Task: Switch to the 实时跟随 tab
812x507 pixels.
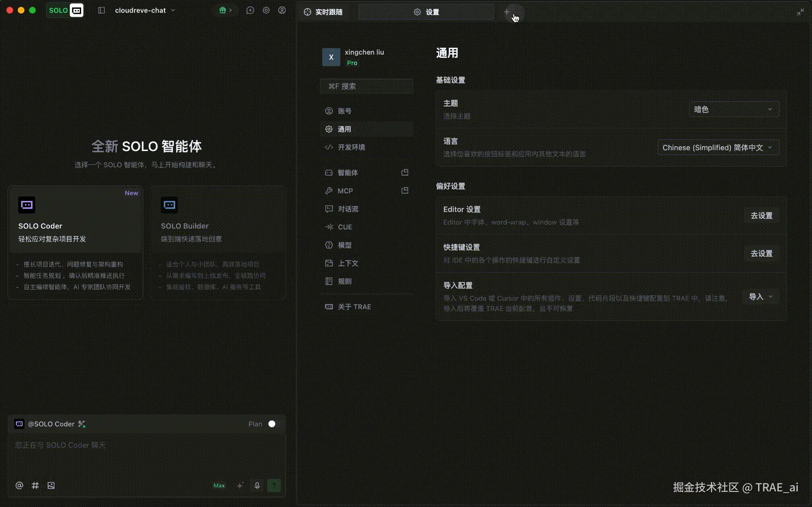Action: tap(323, 12)
